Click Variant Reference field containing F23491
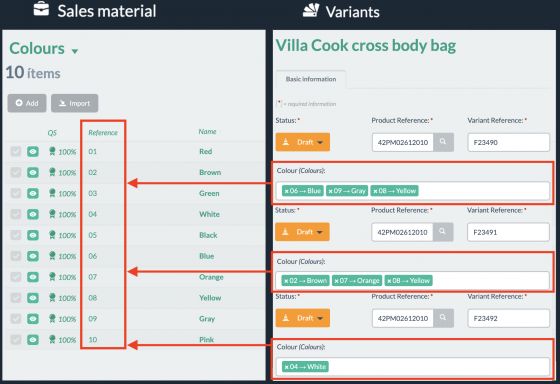 (x=508, y=232)
